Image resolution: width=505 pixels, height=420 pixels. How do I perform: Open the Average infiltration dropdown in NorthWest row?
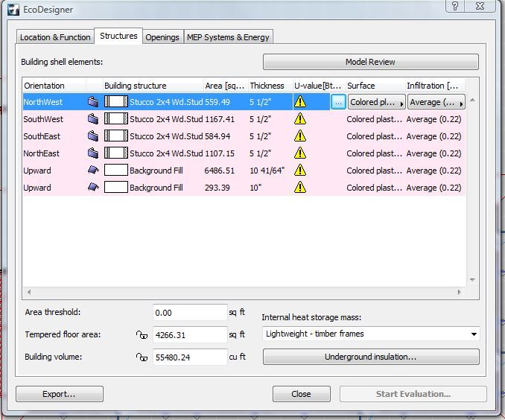point(436,102)
